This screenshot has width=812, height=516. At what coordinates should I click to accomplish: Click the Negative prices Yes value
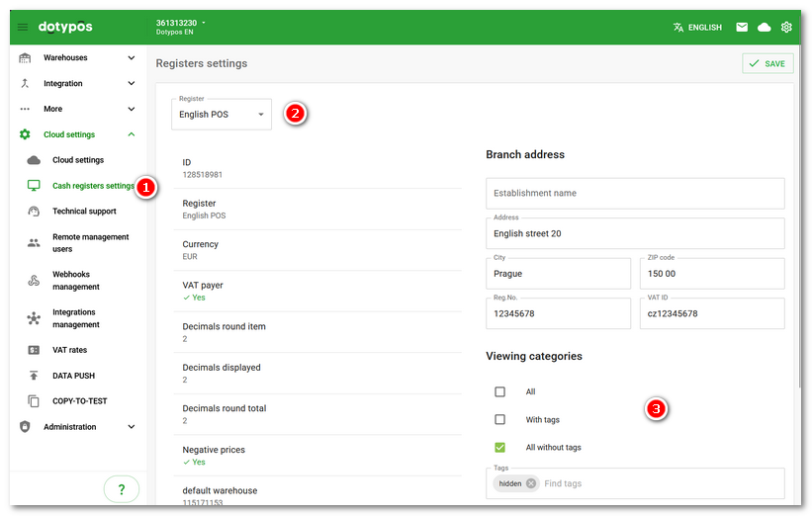tap(194, 463)
